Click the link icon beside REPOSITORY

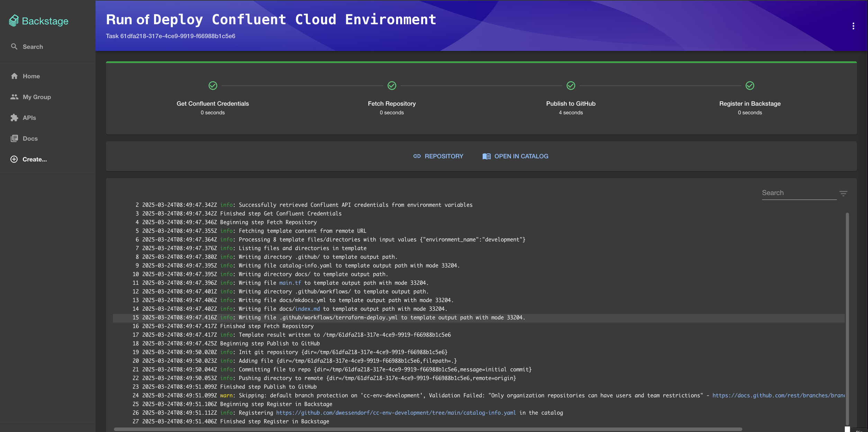417,156
